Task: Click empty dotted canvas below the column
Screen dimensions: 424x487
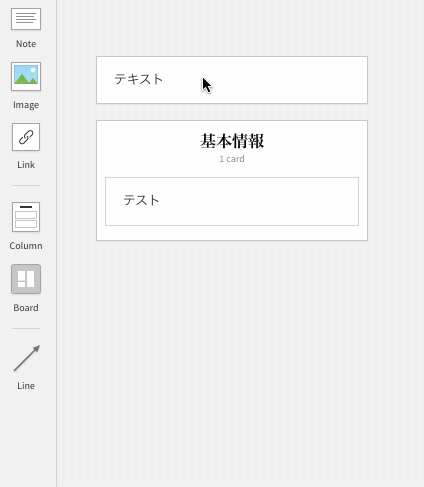Action: click(x=232, y=350)
